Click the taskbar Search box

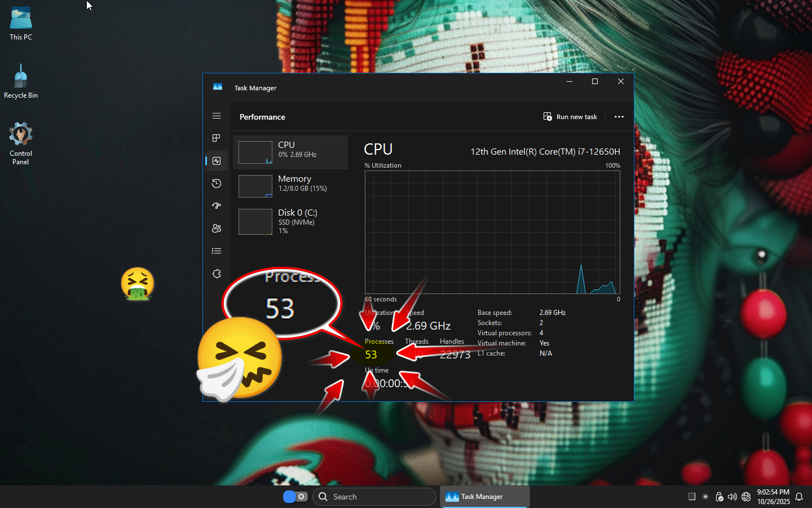(x=374, y=497)
